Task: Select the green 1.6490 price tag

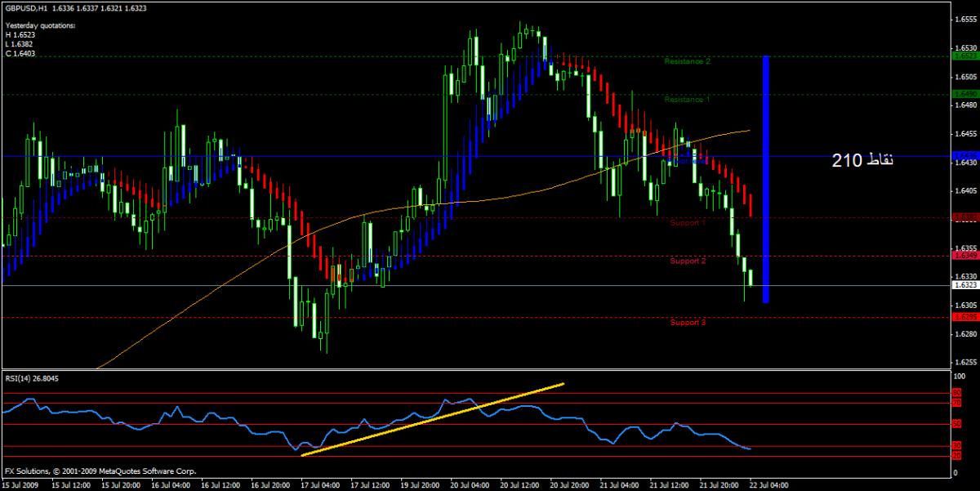Action: [x=964, y=94]
